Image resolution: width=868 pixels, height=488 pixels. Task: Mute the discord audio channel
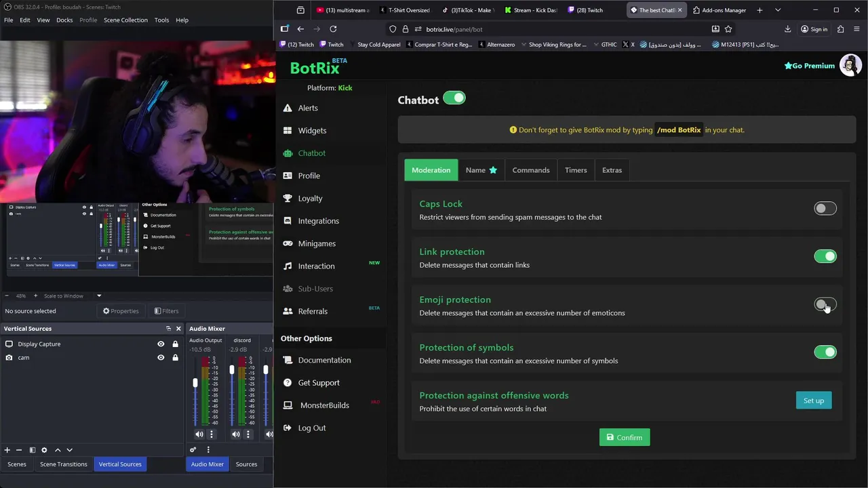pyautogui.click(x=235, y=434)
